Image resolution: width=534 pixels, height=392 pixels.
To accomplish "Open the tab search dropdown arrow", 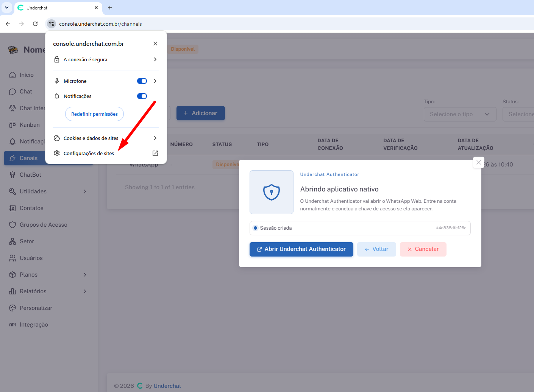I will pos(7,8).
